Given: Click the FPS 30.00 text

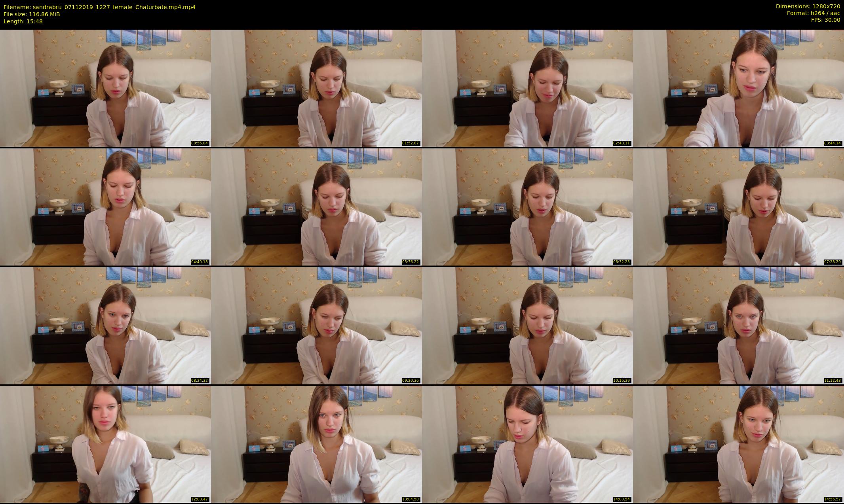Looking at the screenshot, I should click(x=825, y=20).
